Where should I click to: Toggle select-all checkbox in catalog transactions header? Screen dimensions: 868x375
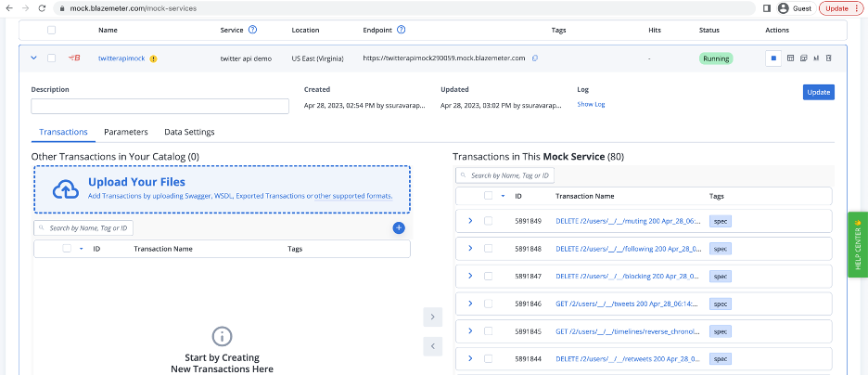pos(67,249)
